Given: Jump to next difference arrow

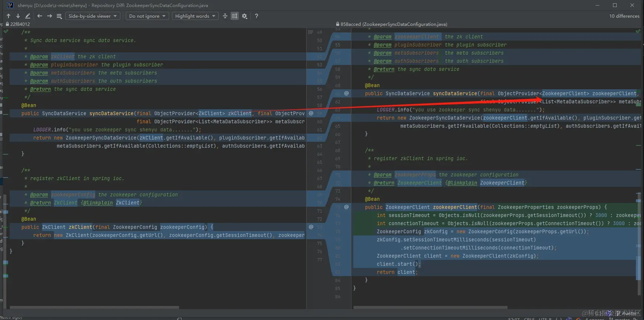Looking at the screenshot, I should (x=18, y=16).
